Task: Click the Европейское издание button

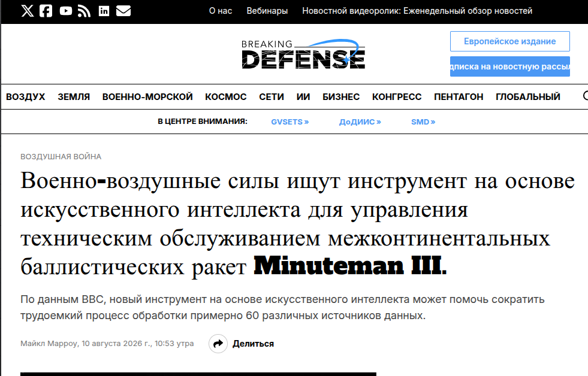Action: 509,41
